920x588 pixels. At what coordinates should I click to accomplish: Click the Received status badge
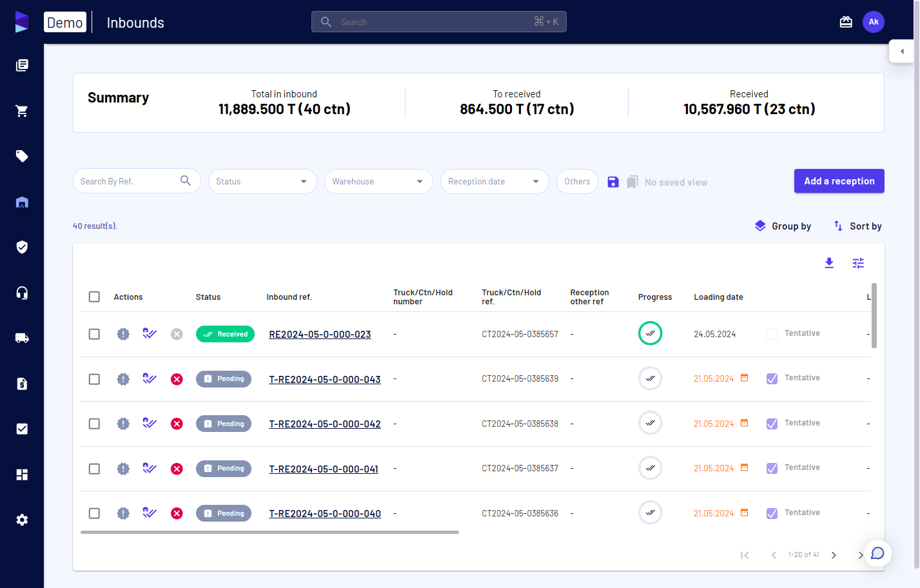coord(226,334)
